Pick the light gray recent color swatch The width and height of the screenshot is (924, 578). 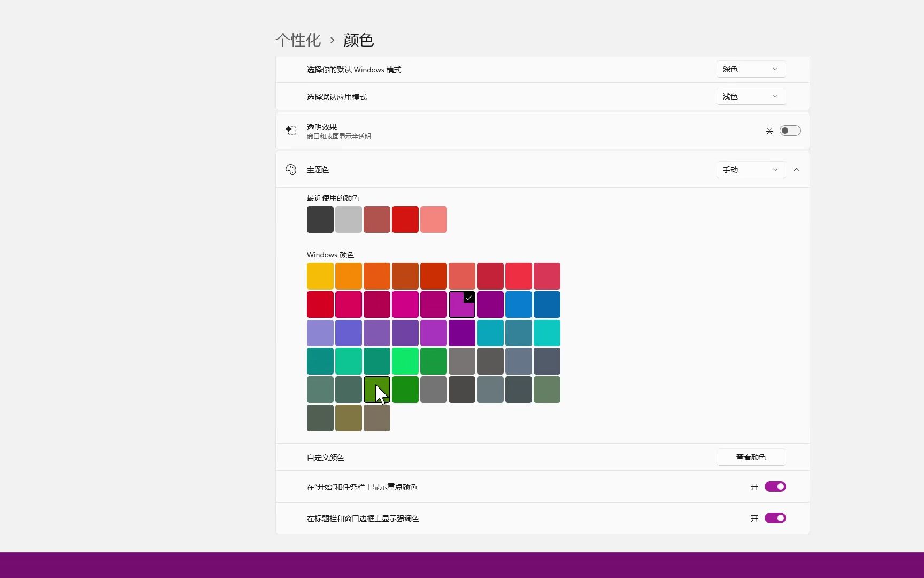349,219
